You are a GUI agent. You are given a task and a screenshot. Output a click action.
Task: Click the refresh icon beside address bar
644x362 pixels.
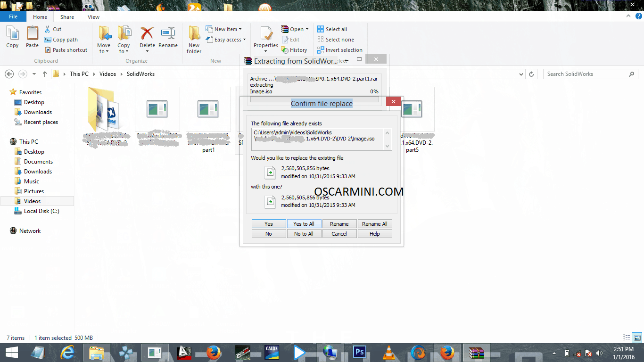coord(532,74)
